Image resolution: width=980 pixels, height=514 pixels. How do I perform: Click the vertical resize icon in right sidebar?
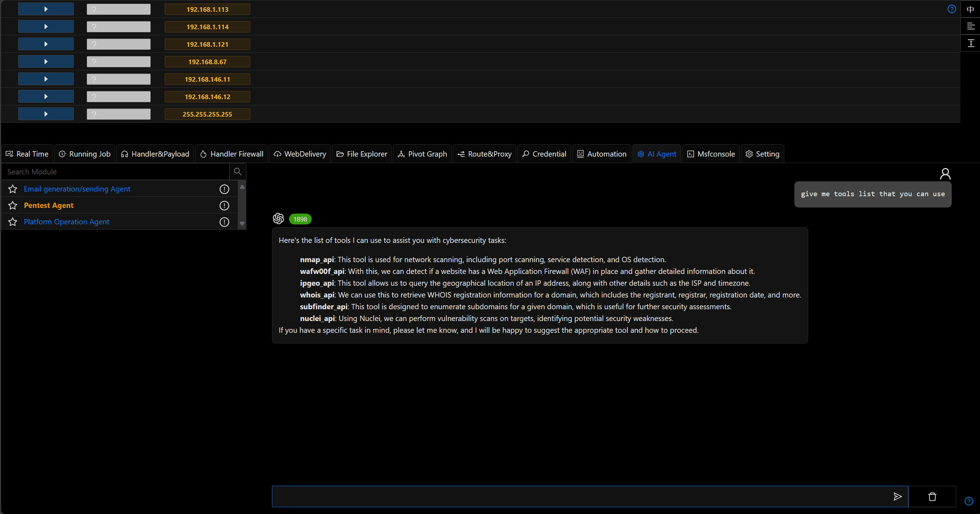[970, 43]
